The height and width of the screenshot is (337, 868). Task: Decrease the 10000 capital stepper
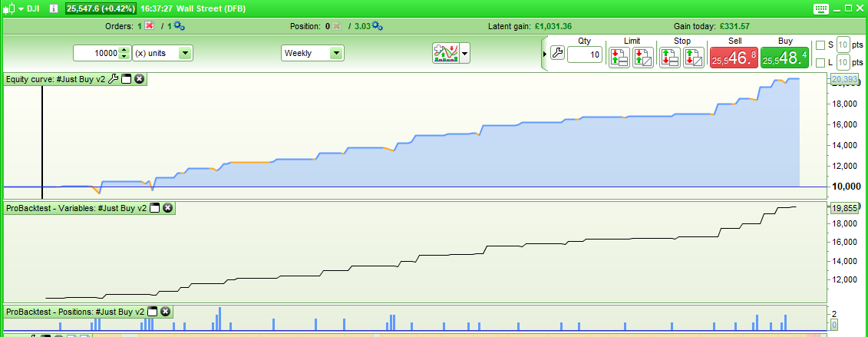pos(124,57)
